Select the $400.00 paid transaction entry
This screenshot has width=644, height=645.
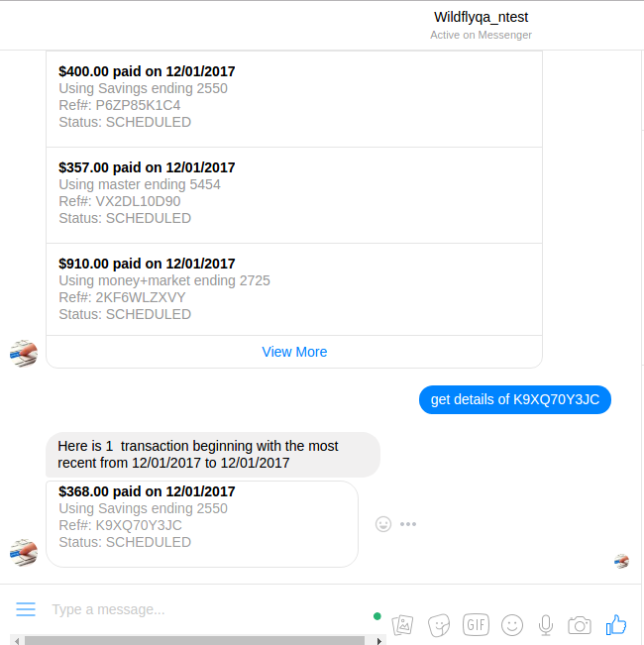coord(294,99)
